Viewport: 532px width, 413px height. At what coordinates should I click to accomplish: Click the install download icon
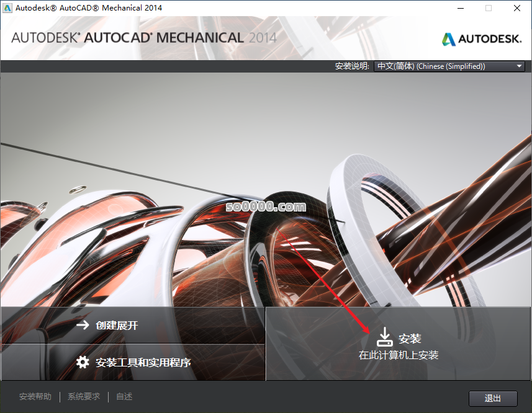click(384, 338)
